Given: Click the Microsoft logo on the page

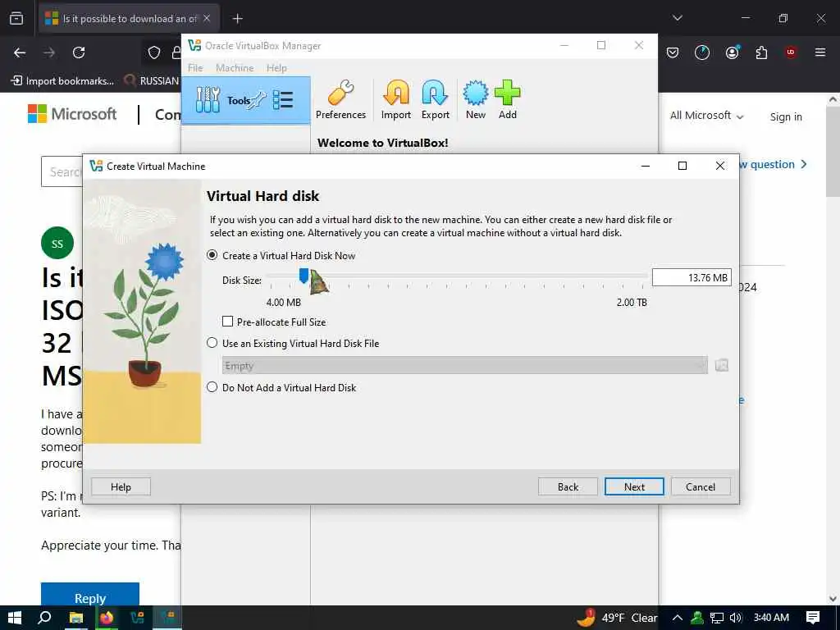Looking at the screenshot, I should coord(72,113).
